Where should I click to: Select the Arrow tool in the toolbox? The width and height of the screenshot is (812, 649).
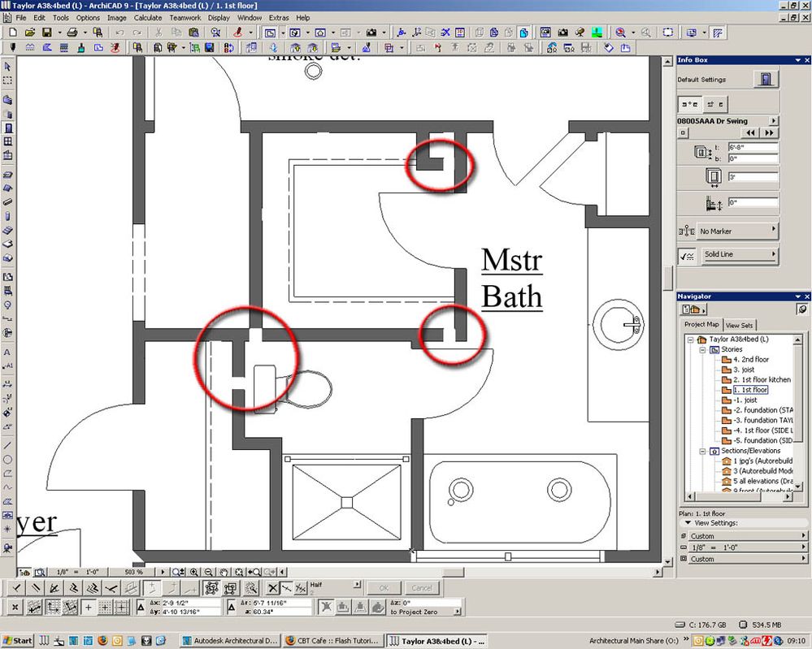pyautogui.click(x=7, y=67)
